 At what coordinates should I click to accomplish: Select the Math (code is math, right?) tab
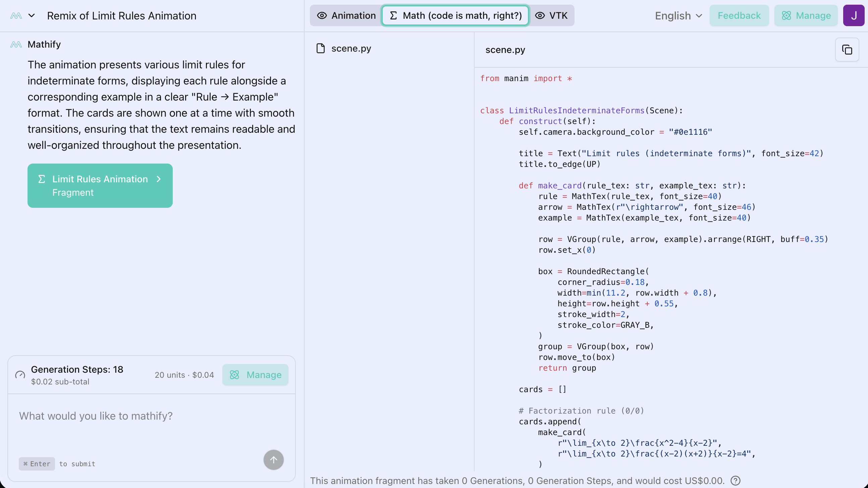tap(455, 15)
